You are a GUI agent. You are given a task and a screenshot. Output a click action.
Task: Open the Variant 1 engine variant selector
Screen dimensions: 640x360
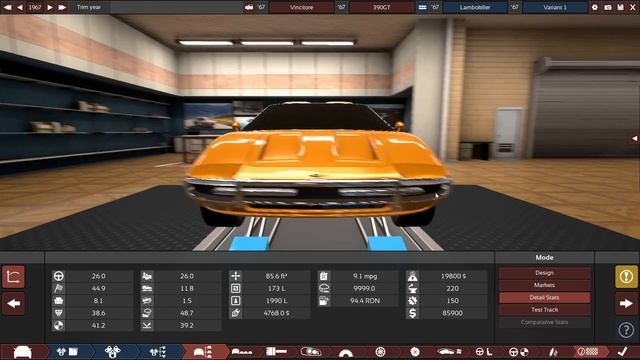coord(555,7)
